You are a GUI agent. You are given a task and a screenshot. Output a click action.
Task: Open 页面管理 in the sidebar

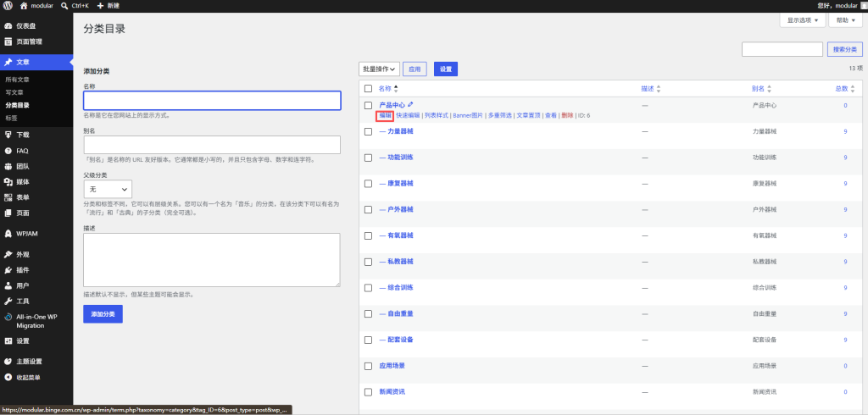click(36, 41)
